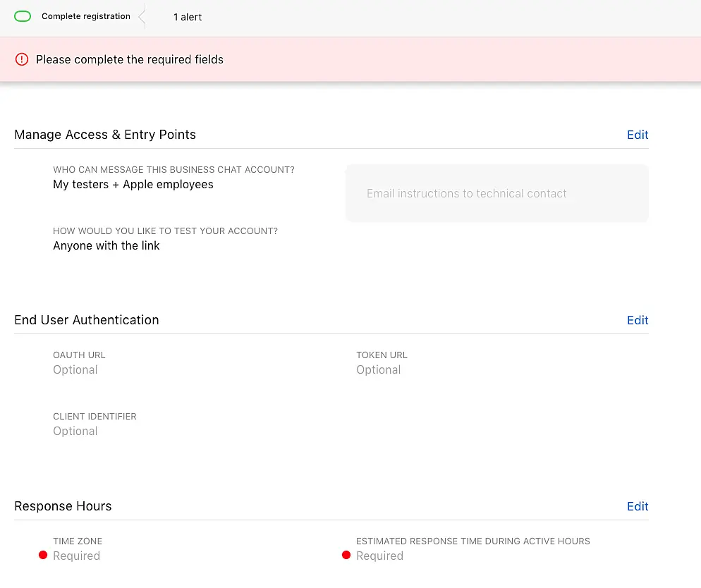Click the Please complete the required fields message
This screenshot has width=701, height=588.
(x=130, y=60)
